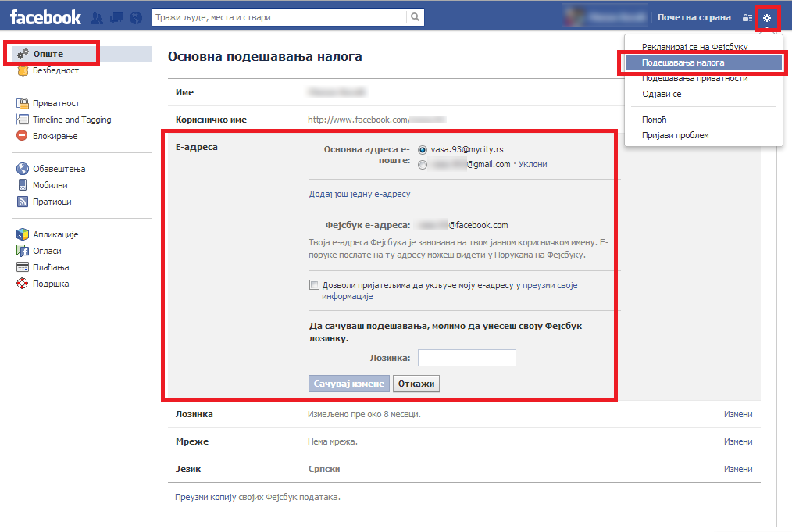Click the Подршка lifebuoy icon
792x532 pixels.
tap(22, 284)
